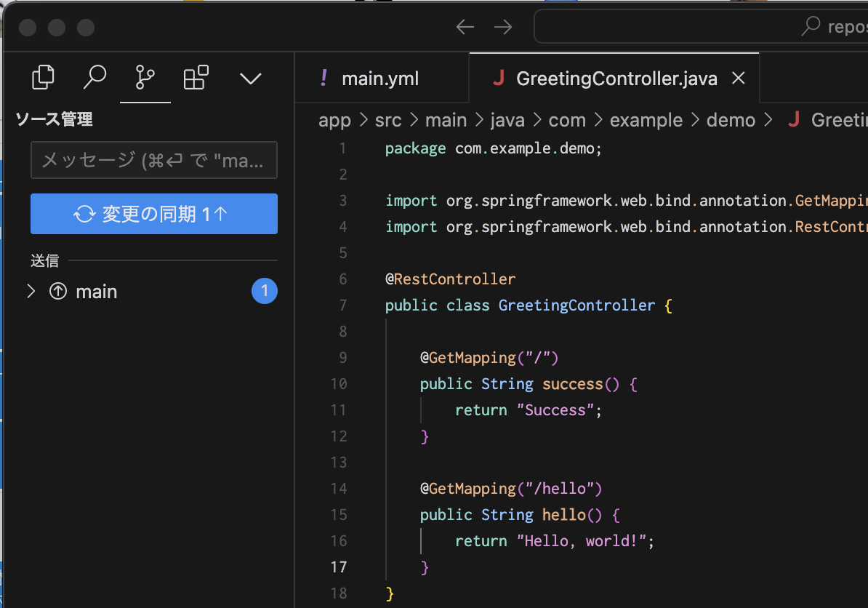Click the command center search box

[701, 26]
